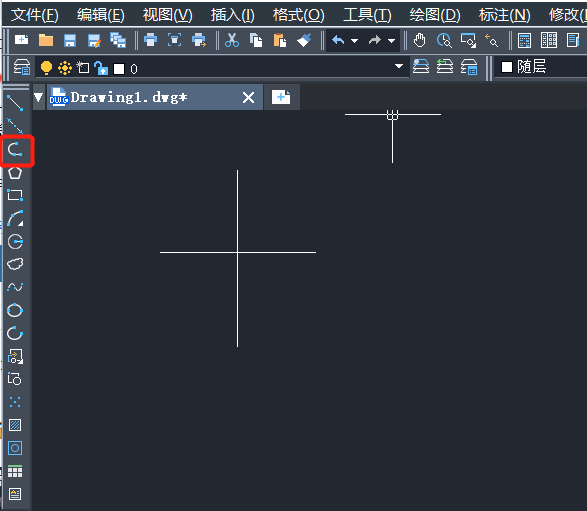Choose the Polygon tool
This screenshot has width=587, height=511.
(x=15, y=173)
